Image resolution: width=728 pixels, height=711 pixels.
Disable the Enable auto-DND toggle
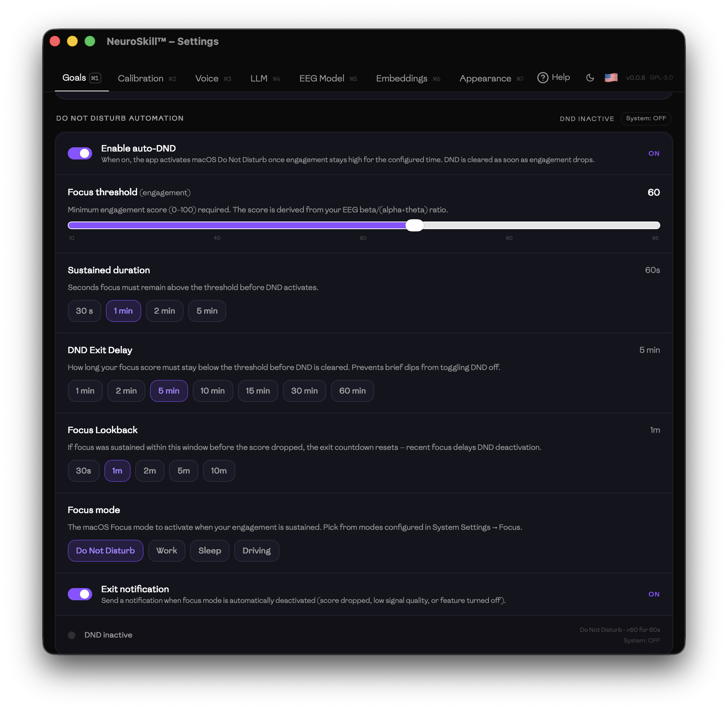click(x=80, y=153)
